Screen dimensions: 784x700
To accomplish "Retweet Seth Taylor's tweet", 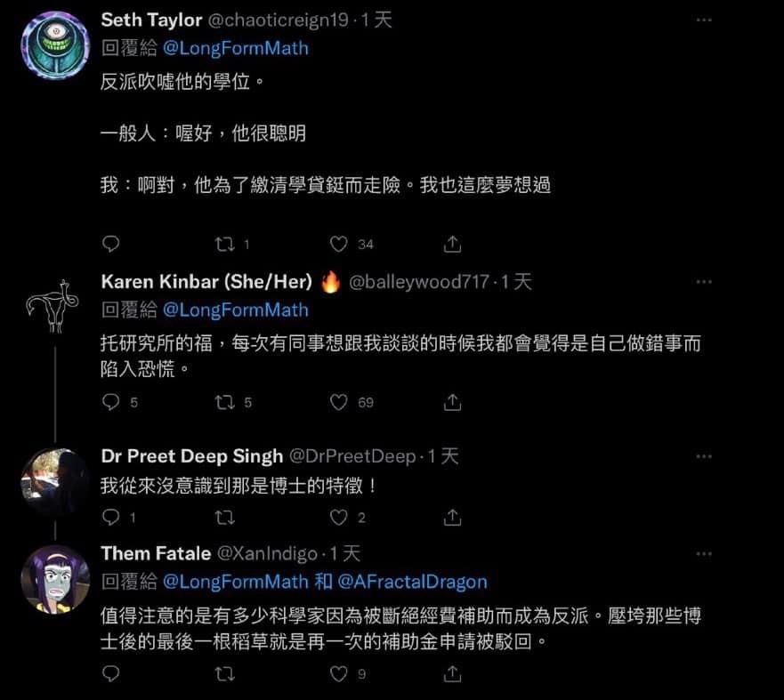I will (224, 244).
